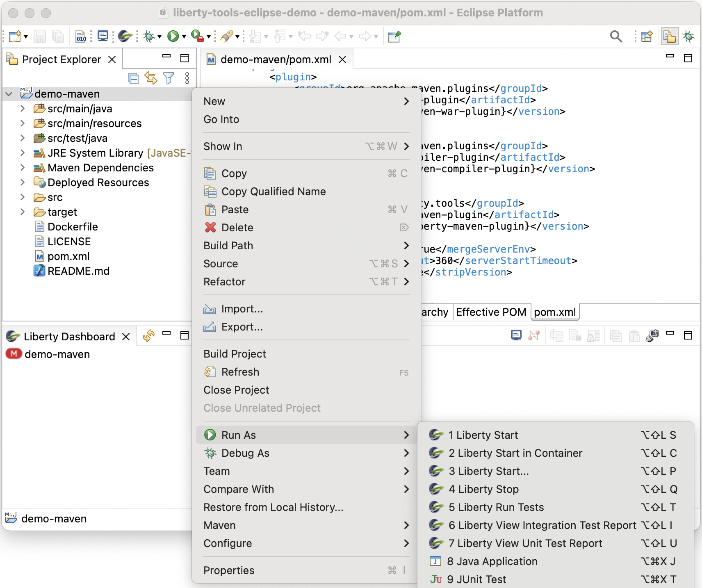Screen dimensions: 702x588
Task: Expand the Maven Dependencies node
Action: coord(23,168)
